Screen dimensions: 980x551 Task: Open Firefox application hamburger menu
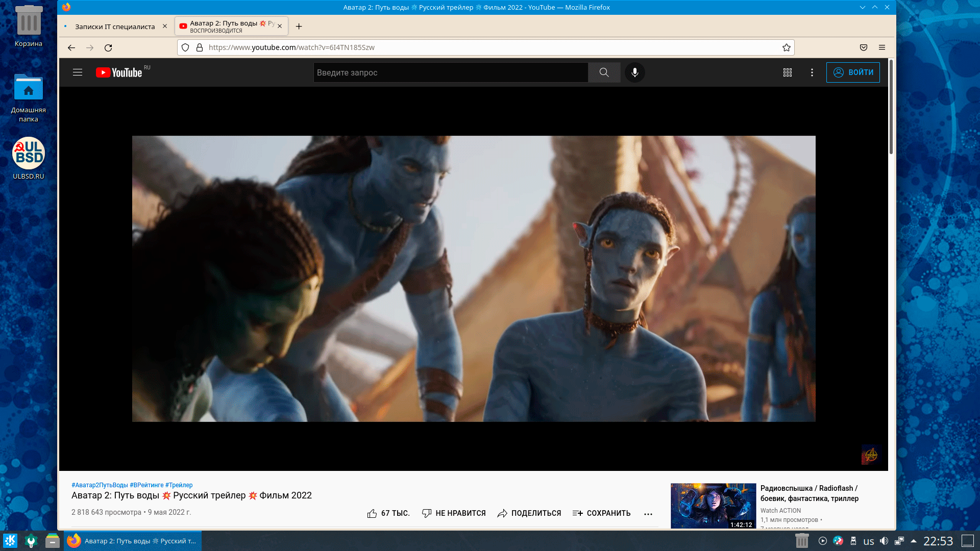click(882, 47)
